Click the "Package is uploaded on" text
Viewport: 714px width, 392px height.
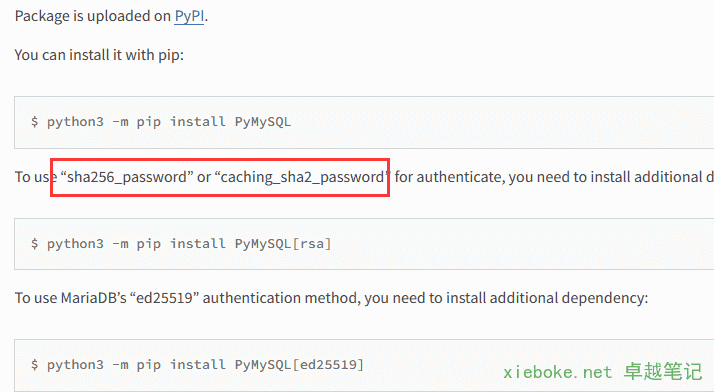point(93,16)
